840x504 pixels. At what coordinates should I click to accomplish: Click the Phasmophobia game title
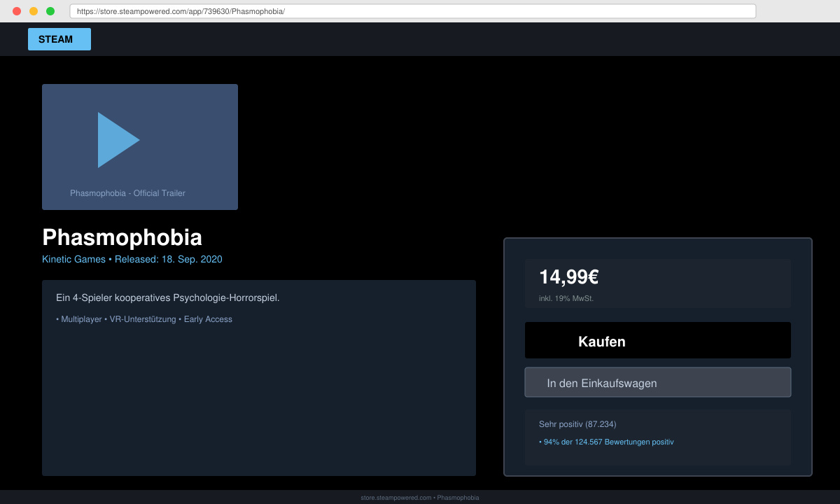pos(122,237)
